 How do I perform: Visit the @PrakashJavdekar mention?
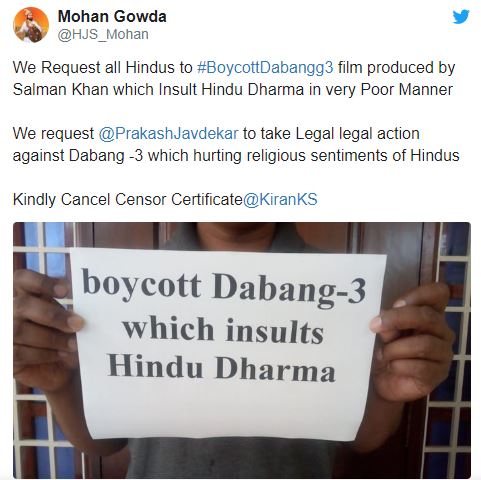pyautogui.click(x=168, y=134)
